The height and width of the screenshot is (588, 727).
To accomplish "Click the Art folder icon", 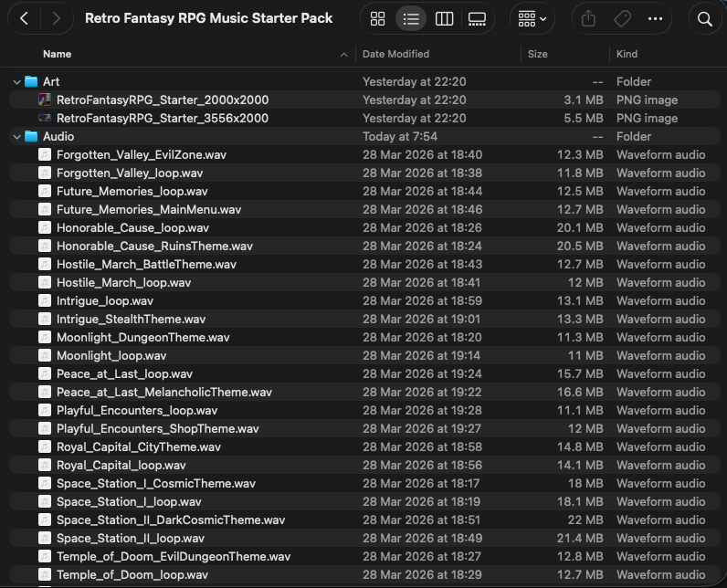I will 32,81.
